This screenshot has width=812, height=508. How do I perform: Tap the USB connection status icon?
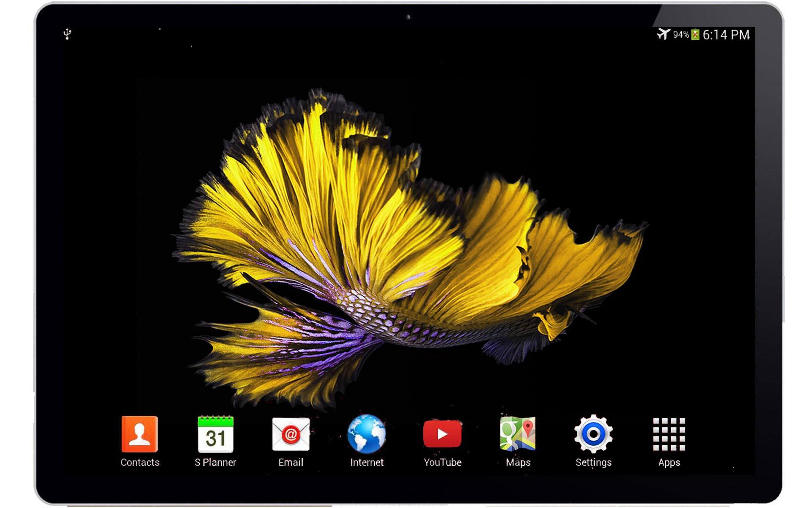coord(67,34)
